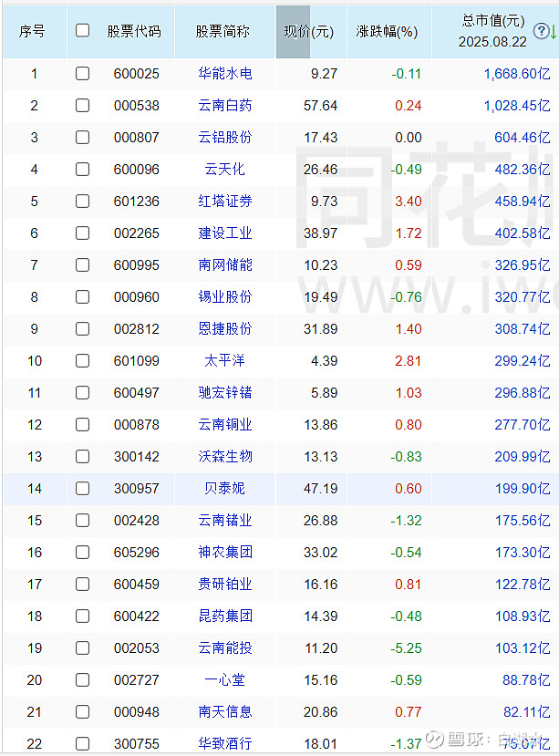Click market value 175.56亿
The image size is (559, 756).
coord(523,520)
